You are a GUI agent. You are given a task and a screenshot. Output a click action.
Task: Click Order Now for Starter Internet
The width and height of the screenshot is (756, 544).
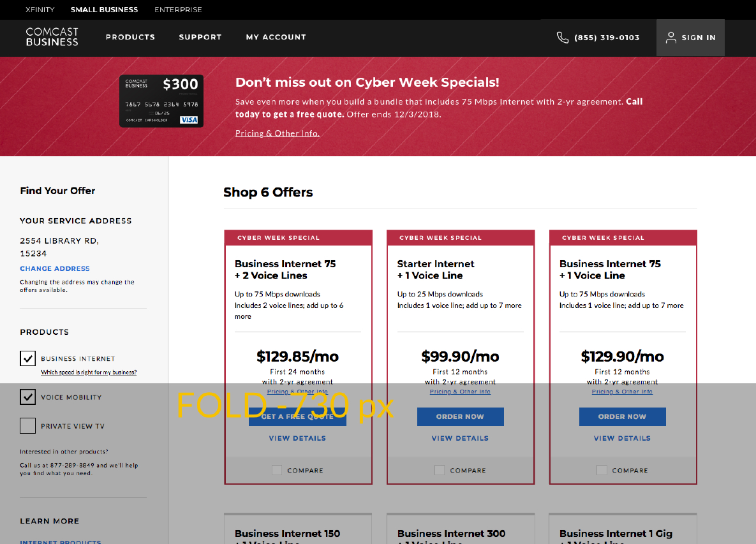coord(460,416)
